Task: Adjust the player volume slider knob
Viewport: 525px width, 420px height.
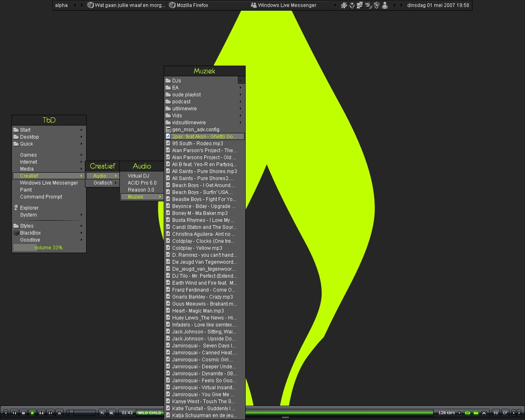Action: (71, 413)
